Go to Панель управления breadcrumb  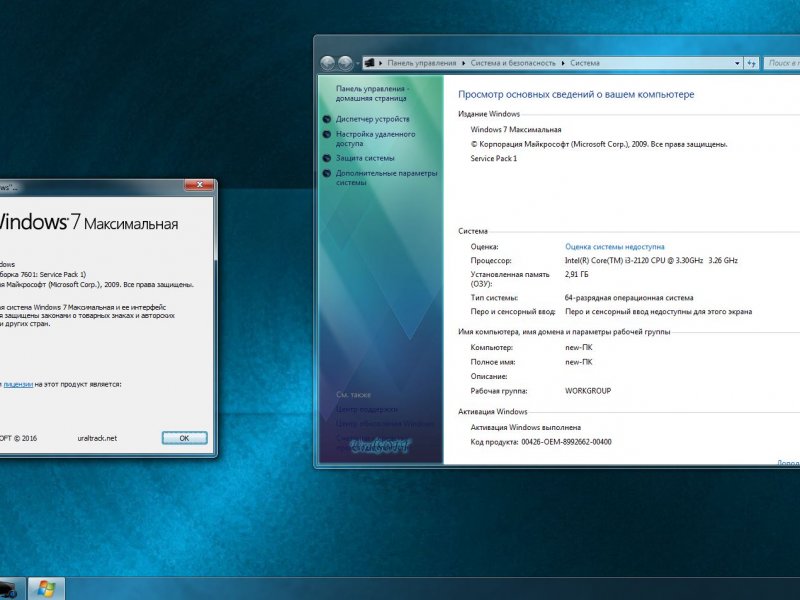pos(421,63)
